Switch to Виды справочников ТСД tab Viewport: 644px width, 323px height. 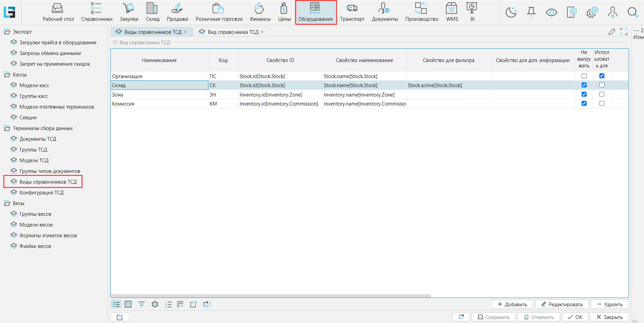(153, 32)
